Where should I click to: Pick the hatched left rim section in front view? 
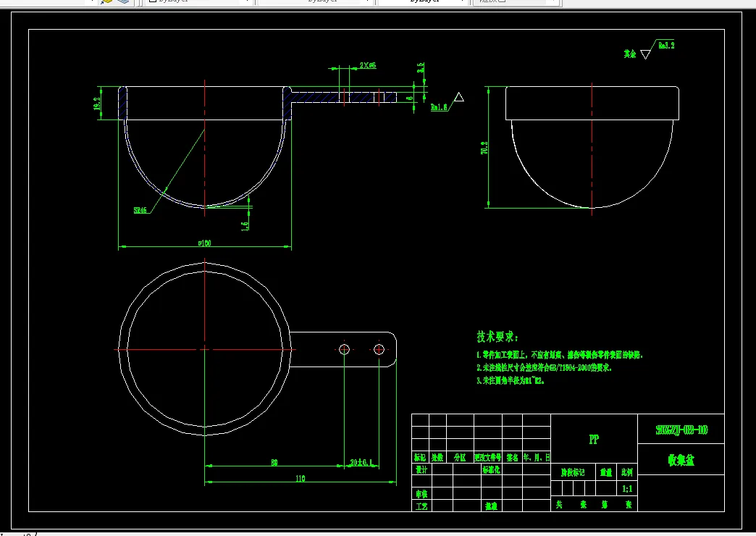pos(122,104)
